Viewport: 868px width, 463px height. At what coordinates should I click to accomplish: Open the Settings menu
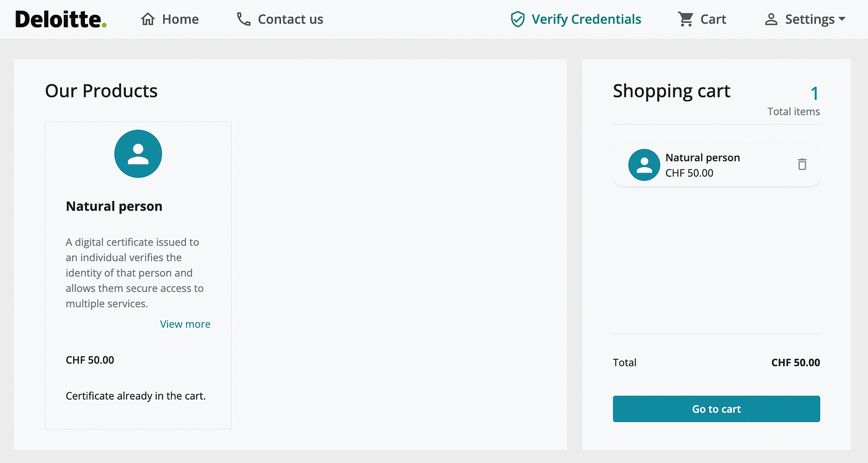(x=805, y=19)
